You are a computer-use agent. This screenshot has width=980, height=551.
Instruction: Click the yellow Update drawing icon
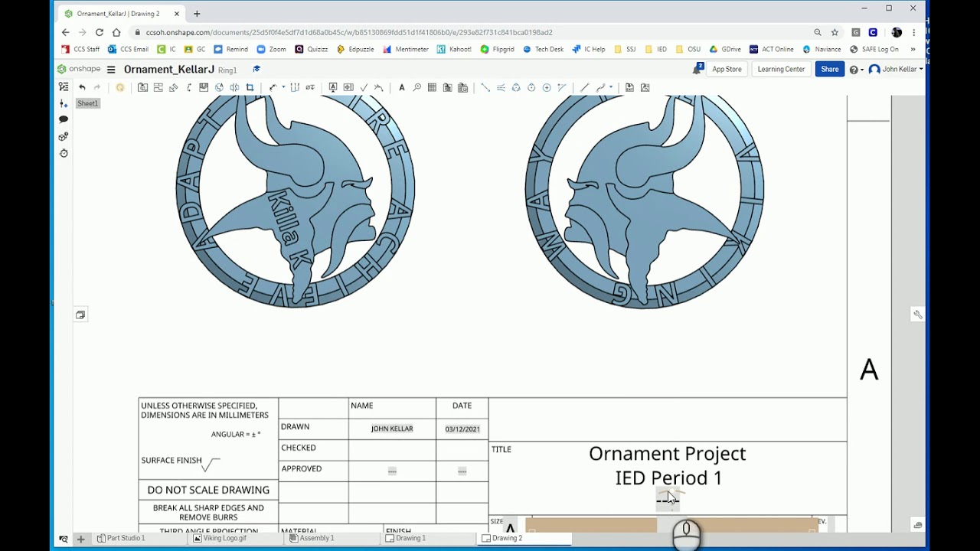pos(120,87)
